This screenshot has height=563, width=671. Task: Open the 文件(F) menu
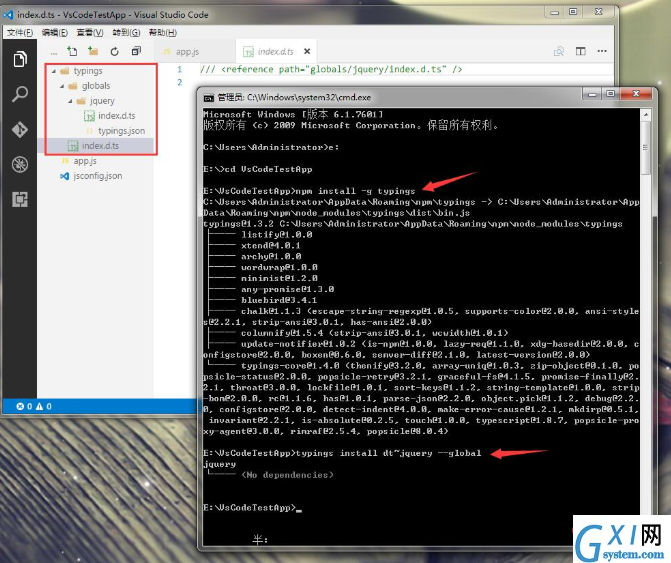[x=20, y=33]
